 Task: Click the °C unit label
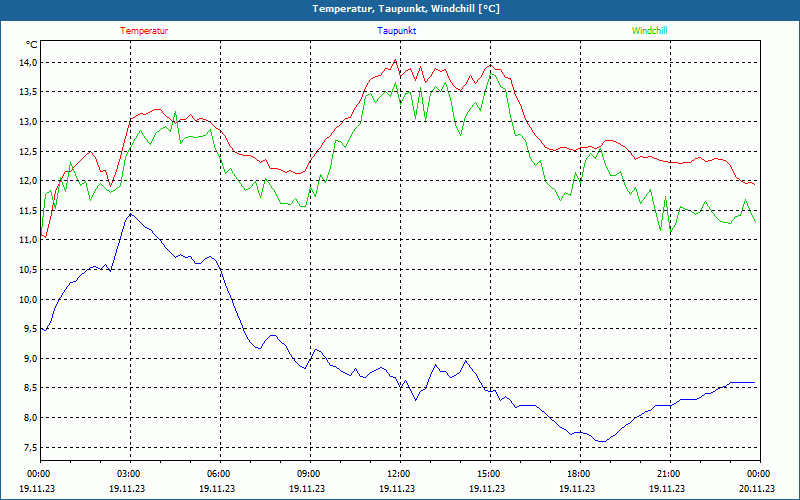(31, 45)
